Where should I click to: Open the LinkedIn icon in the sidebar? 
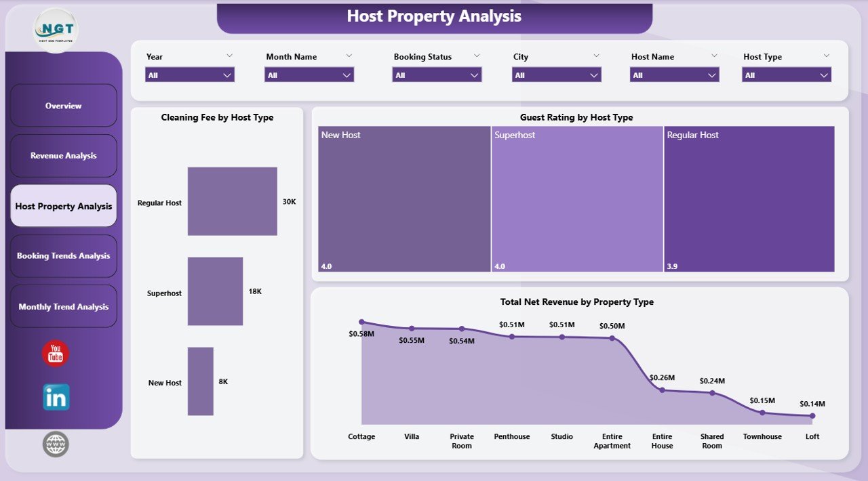tap(55, 398)
